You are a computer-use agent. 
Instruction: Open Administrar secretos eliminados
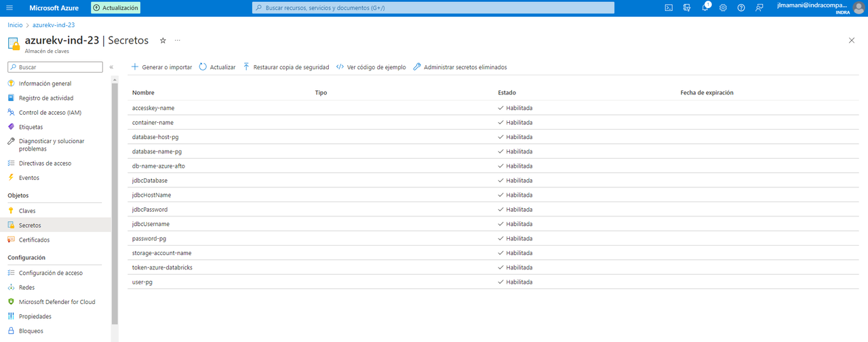(x=460, y=67)
